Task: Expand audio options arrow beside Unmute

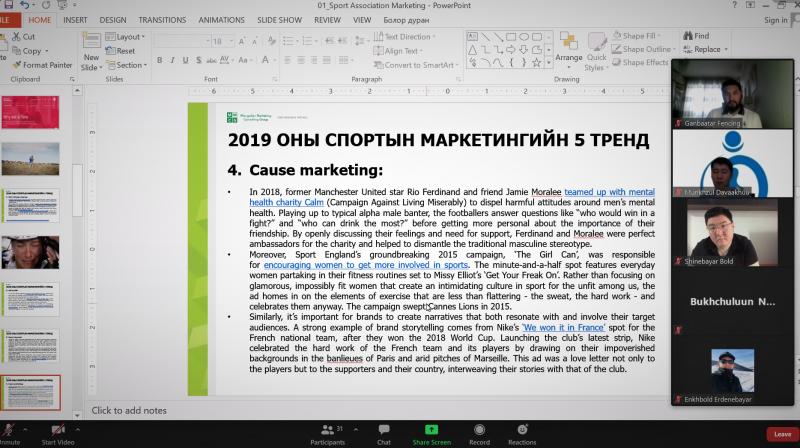Action: tap(25, 430)
